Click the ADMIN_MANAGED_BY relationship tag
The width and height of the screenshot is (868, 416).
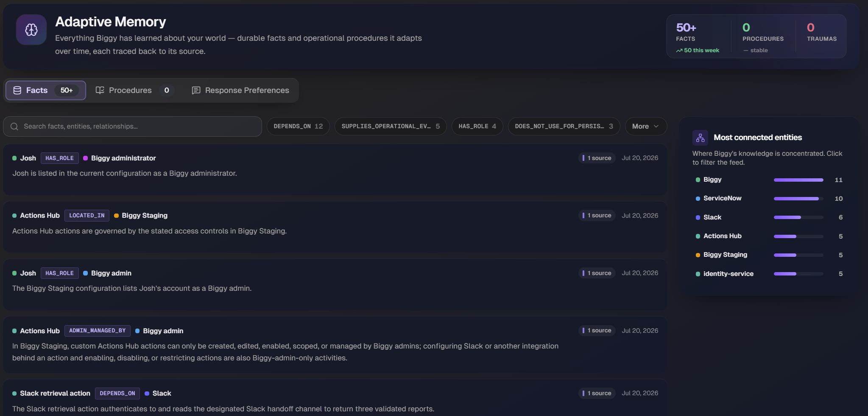click(98, 331)
